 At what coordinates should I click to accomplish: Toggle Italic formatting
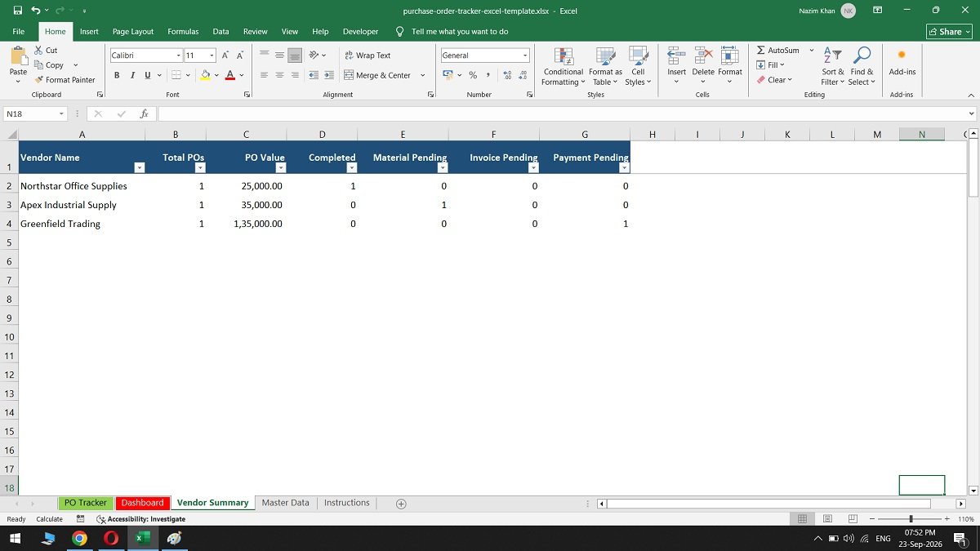[x=132, y=75]
